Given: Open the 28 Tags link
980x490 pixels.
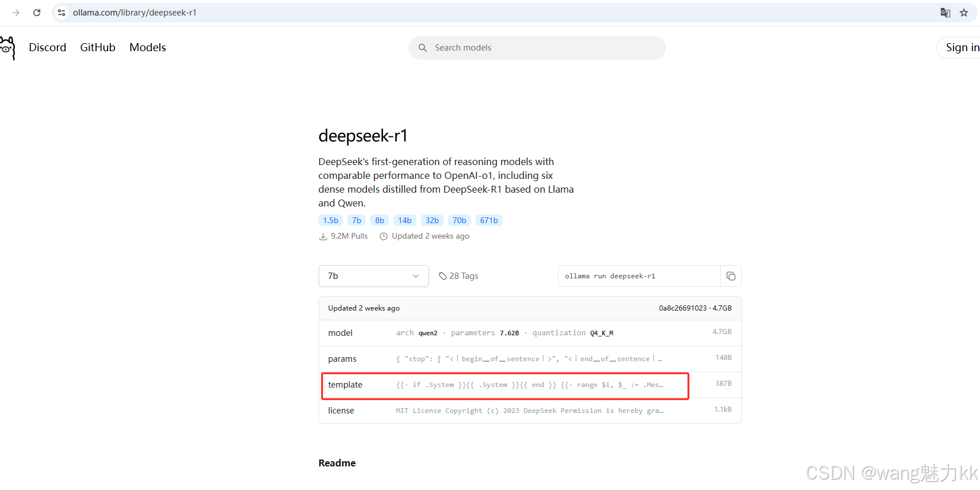Looking at the screenshot, I should (458, 276).
